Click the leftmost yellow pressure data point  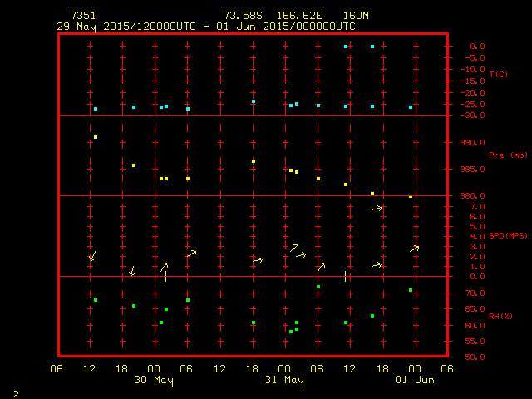coord(96,137)
